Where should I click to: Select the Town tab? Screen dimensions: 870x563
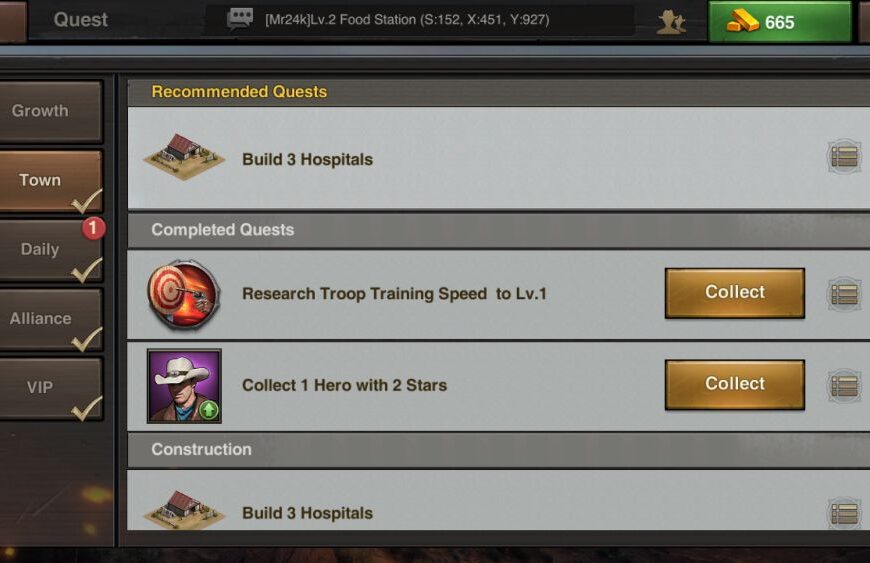click(50, 181)
